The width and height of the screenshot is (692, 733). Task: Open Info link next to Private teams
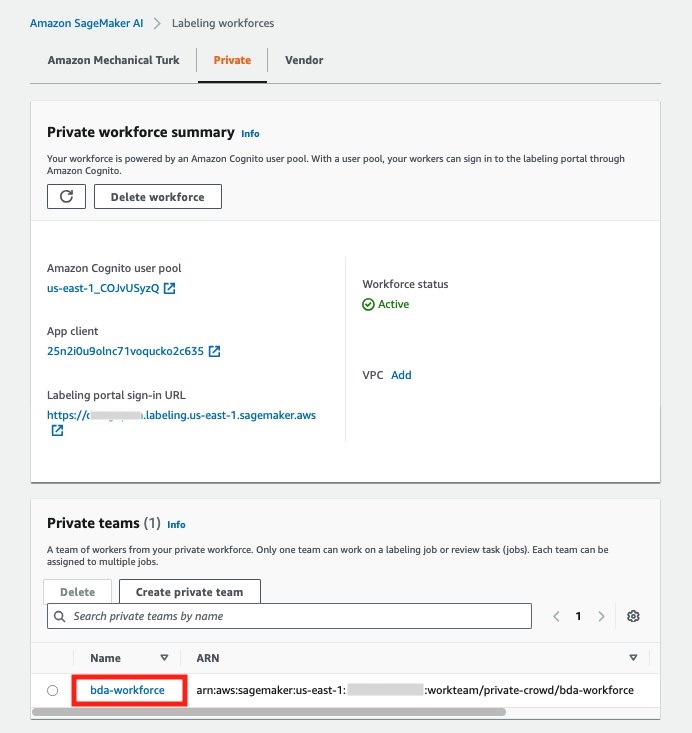(x=176, y=525)
